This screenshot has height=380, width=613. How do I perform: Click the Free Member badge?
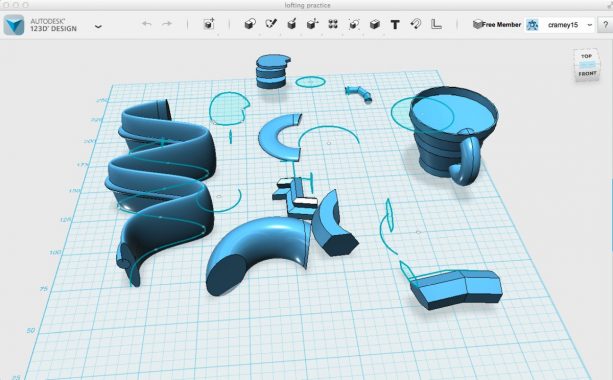coord(497,24)
